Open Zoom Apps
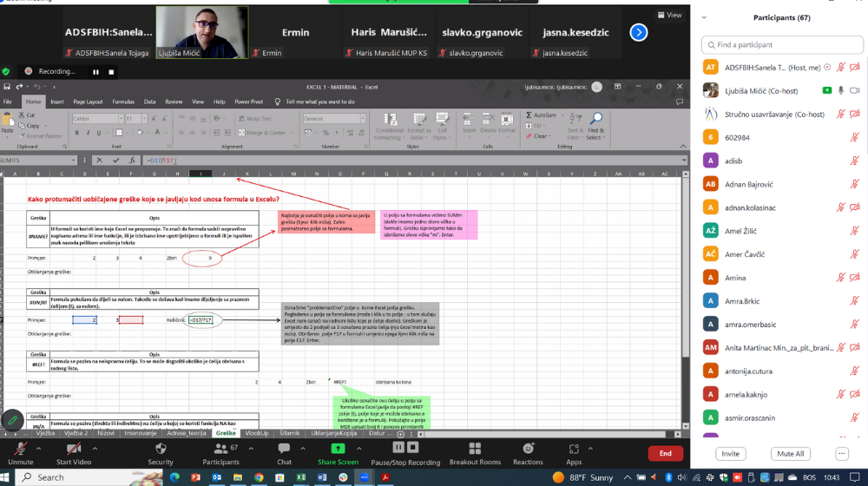 click(574, 453)
